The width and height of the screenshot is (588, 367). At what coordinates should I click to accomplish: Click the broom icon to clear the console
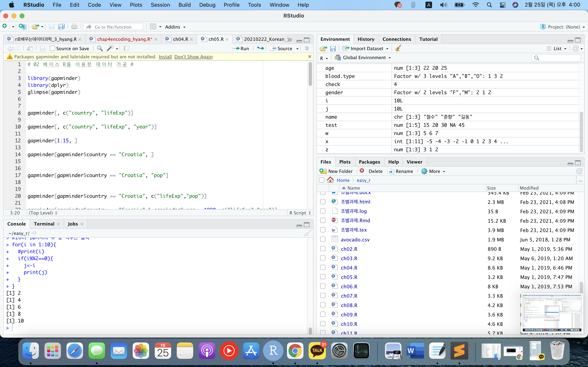coord(307,233)
